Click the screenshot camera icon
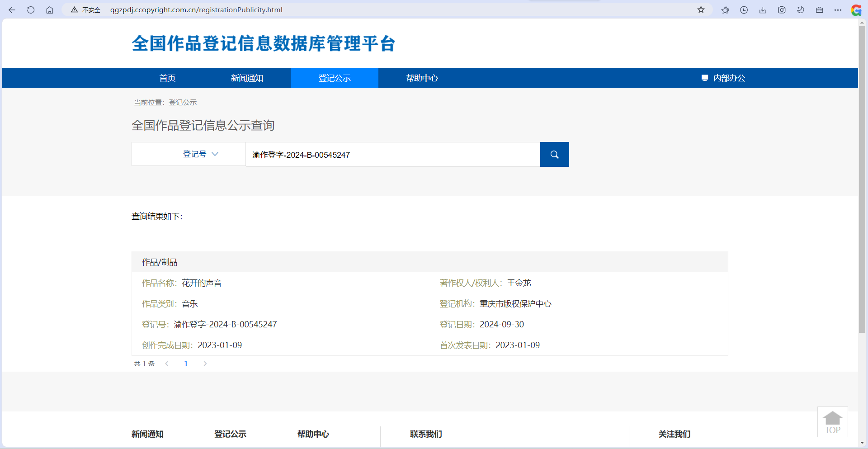 [782, 10]
